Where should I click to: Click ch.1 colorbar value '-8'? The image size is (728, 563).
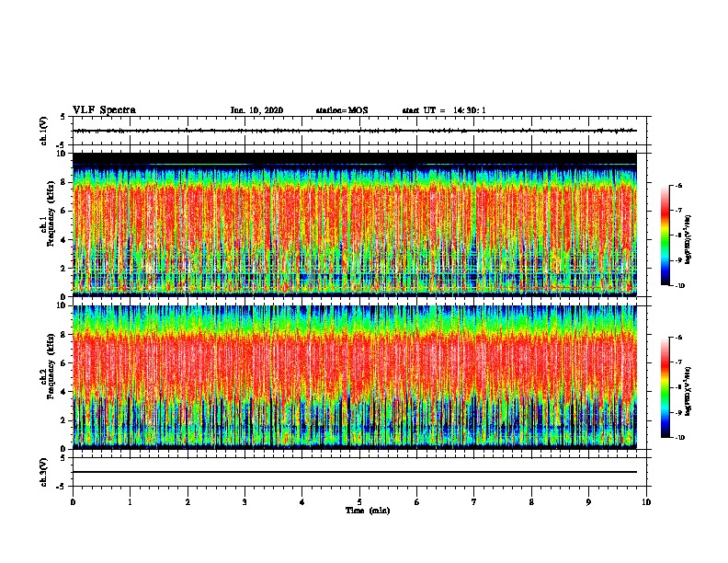point(678,236)
